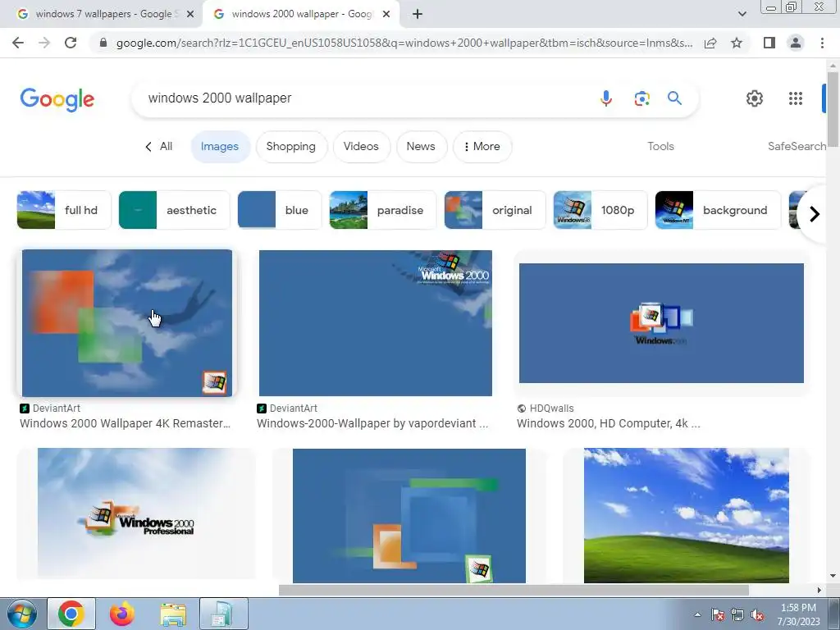Screen dimensions: 840x630
Task: Open the green hill Bliss wallpaper image
Action: pos(687,515)
